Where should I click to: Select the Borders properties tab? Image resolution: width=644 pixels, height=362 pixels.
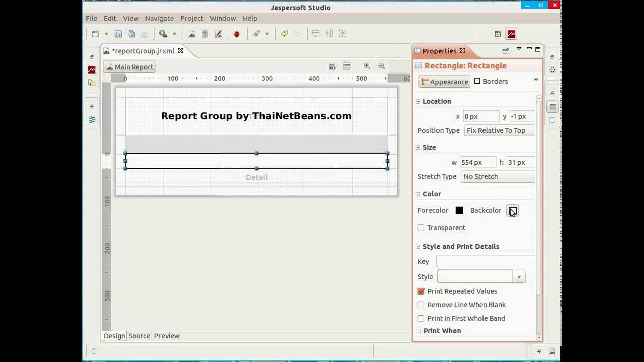tap(491, 81)
